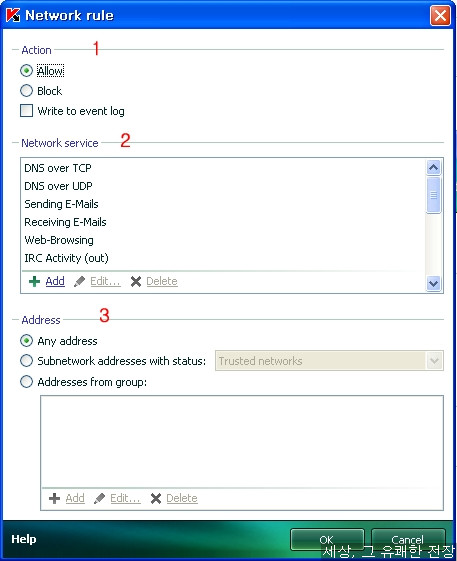Click the pencil Edit icon in address group box
The image size is (457, 561).
pos(99,498)
